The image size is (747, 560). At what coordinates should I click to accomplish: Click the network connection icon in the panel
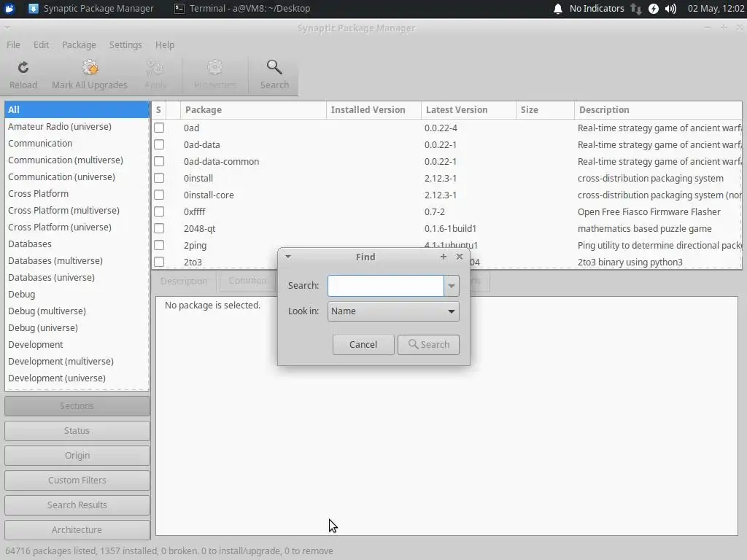pos(636,9)
